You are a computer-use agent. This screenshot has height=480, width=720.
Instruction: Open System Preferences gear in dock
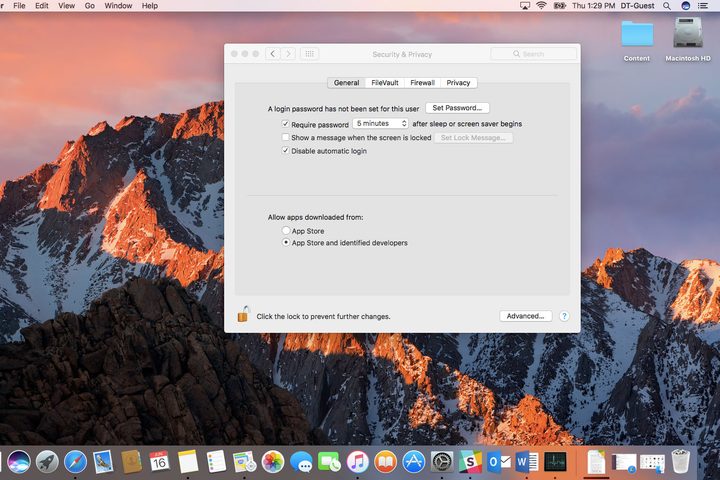[442, 462]
